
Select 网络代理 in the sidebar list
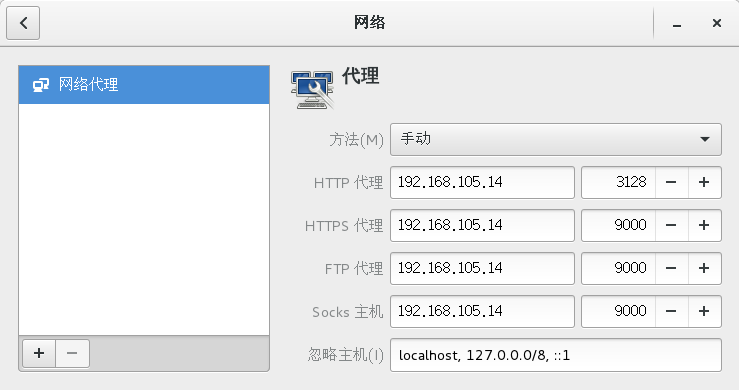pyautogui.click(x=144, y=85)
